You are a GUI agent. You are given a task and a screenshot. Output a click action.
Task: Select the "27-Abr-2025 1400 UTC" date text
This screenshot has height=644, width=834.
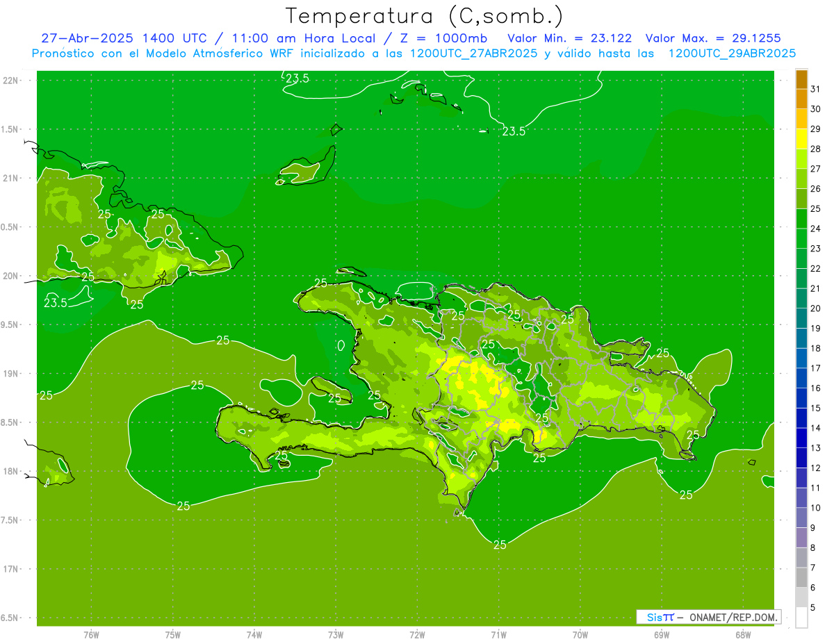tap(124, 38)
